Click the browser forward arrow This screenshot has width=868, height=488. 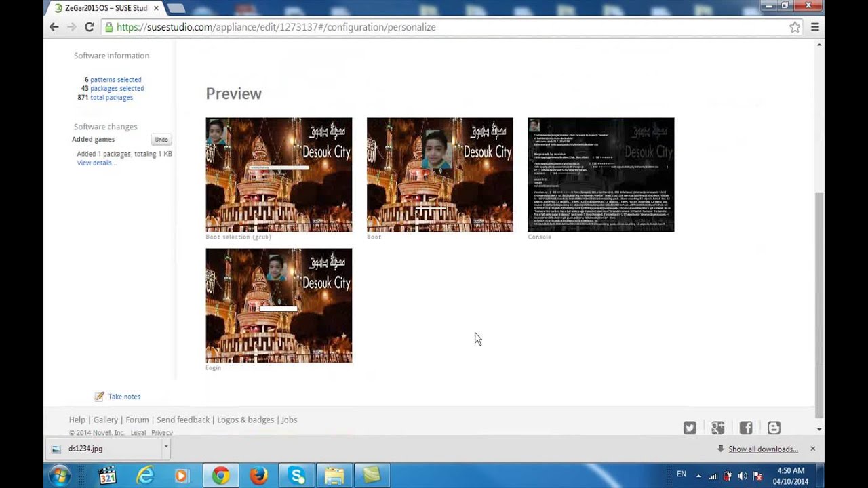click(71, 27)
